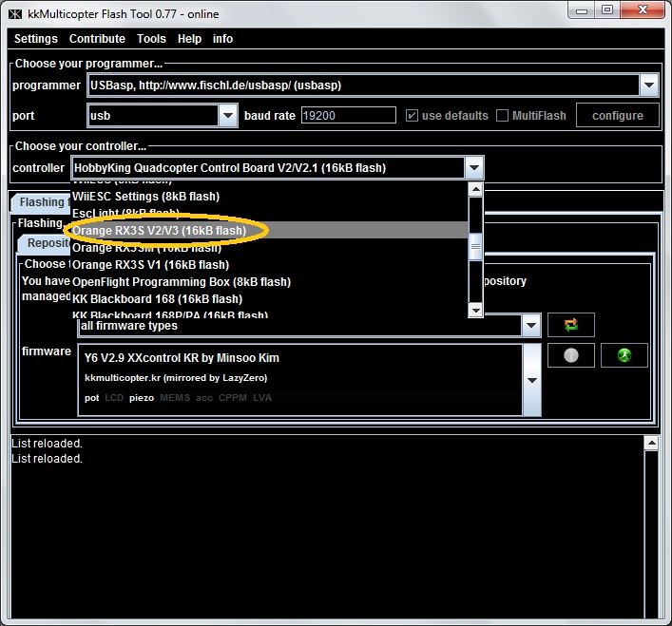Select OpenFlight Programming Box (8kB flash)
The image size is (672, 626).
click(x=269, y=282)
